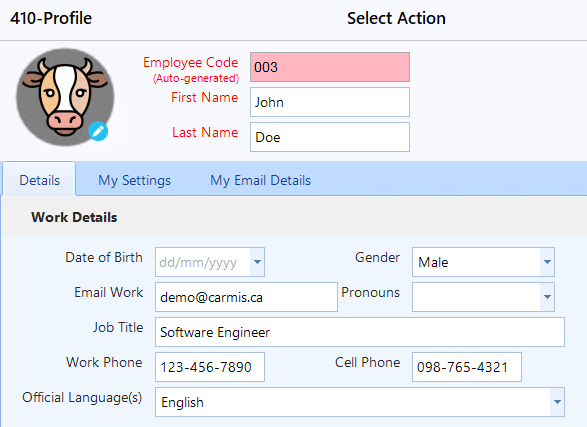Click the Select Action menu
This screenshot has height=427, width=587.
[x=396, y=18]
